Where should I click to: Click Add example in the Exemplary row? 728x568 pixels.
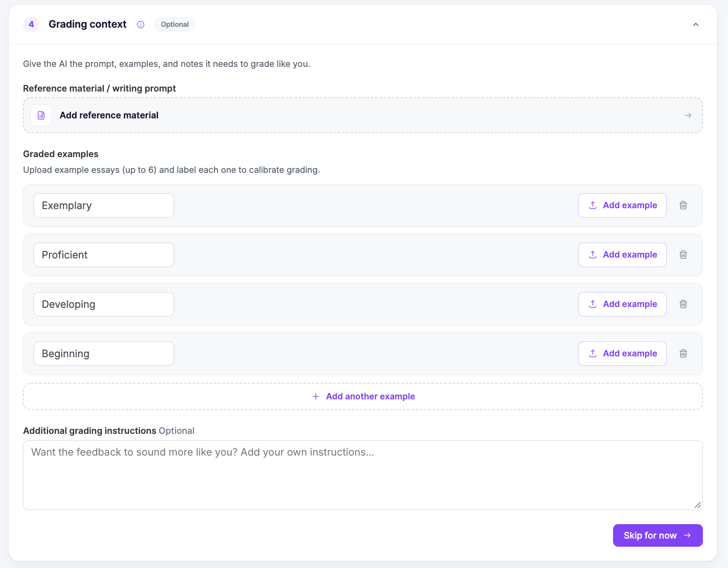click(x=622, y=206)
